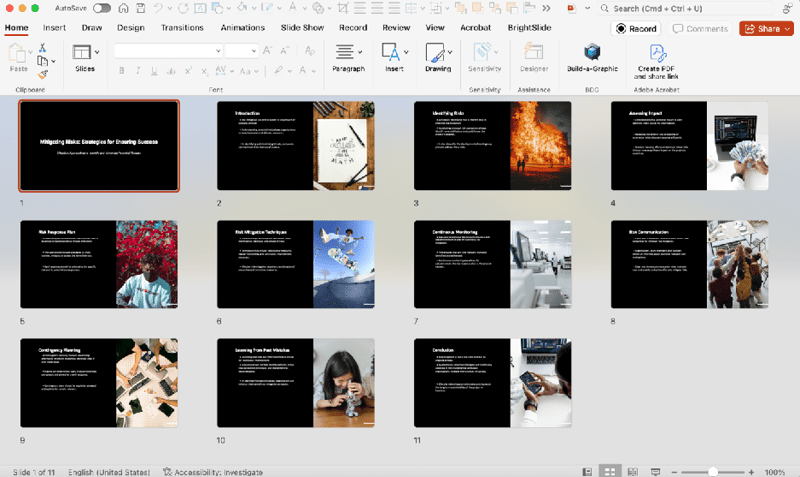Open the Acrobat tab
Viewport: 800px width, 477px height.
(x=476, y=28)
